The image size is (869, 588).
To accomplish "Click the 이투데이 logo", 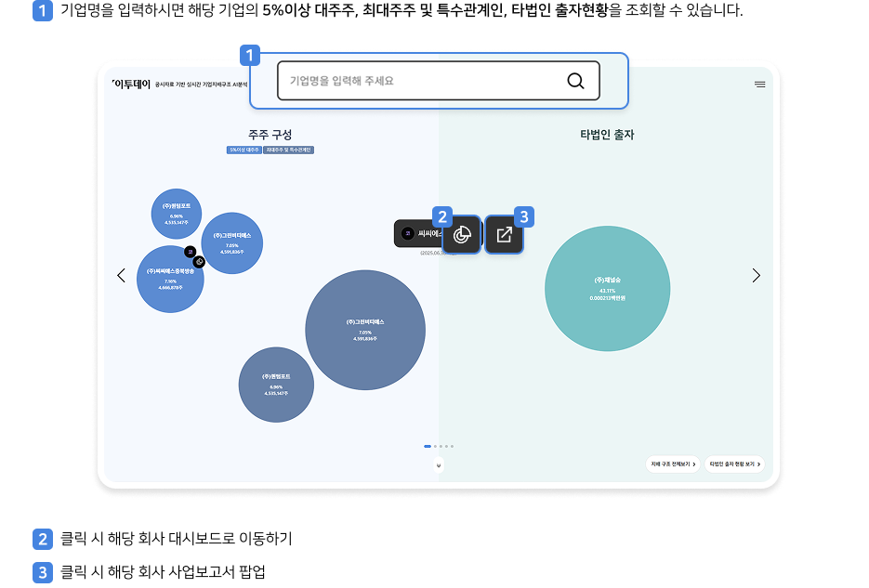I will pyautogui.click(x=130, y=85).
